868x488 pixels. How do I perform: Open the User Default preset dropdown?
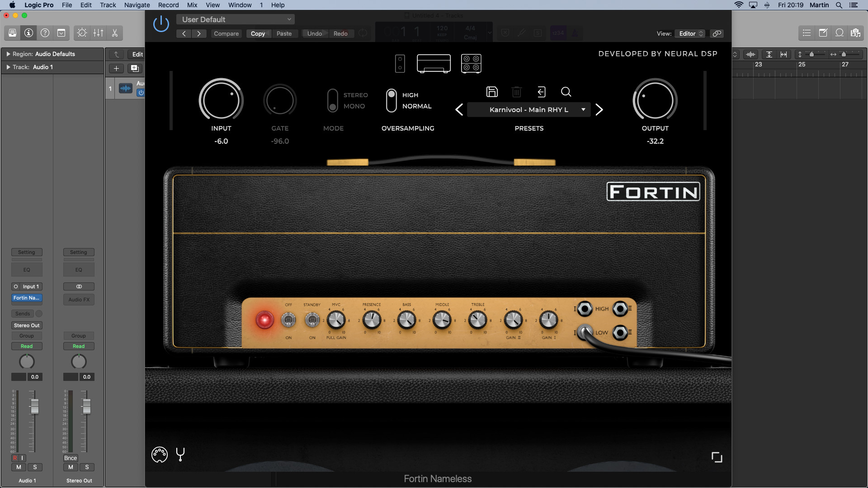(236, 19)
